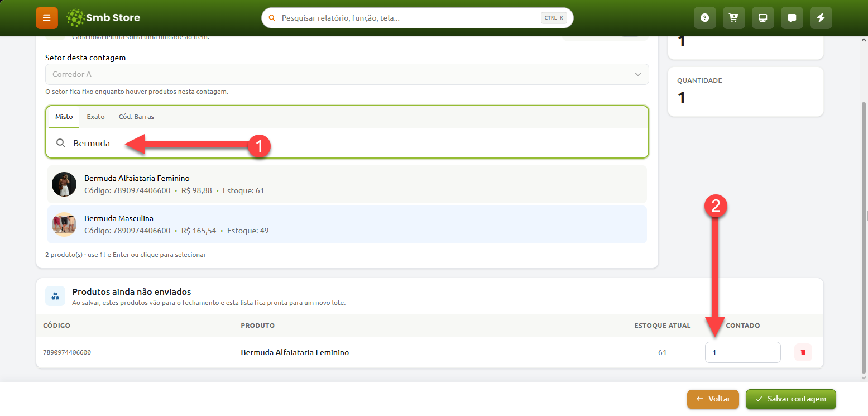The image size is (868, 416).
Task: Click the Código column header
Action: pos(56,326)
